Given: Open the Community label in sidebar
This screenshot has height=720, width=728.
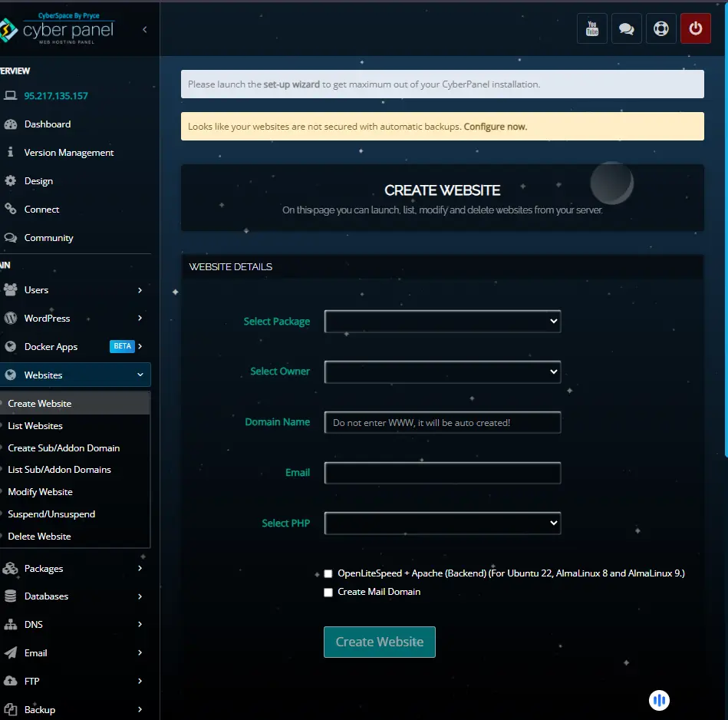Looking at the screenshot, I should point(49,237).
